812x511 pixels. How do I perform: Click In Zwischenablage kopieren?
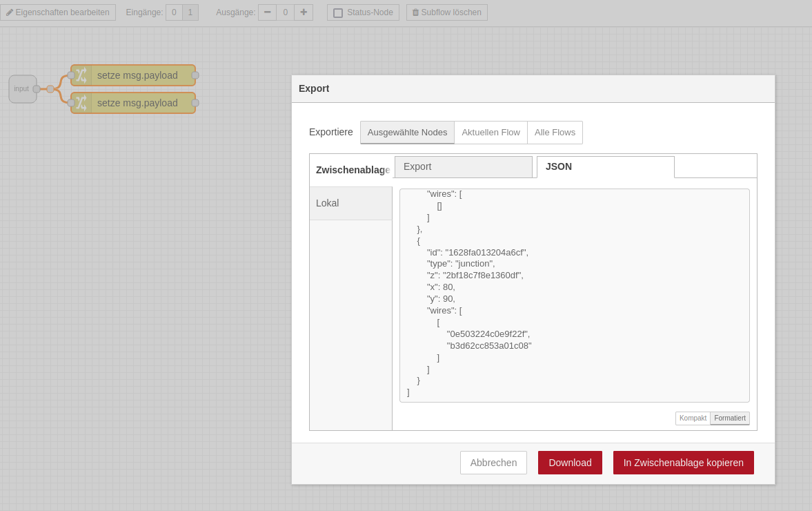pyautogui.click(x=683, y=462)
